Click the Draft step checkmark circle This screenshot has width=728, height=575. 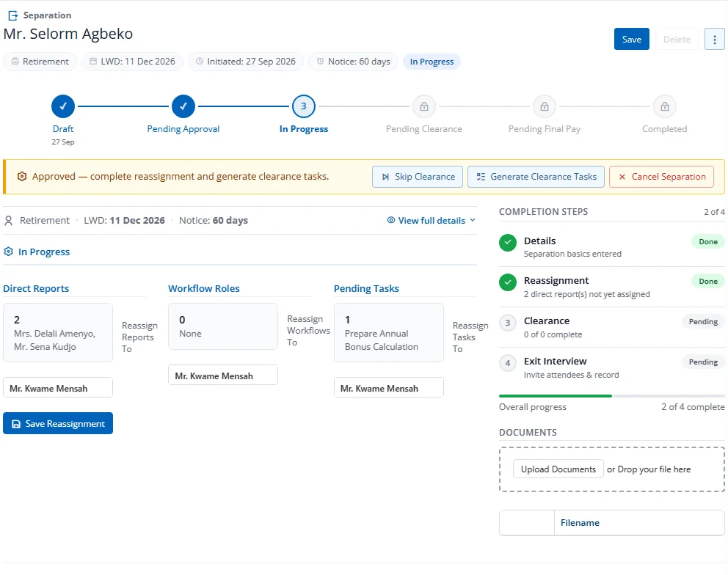(x=63, y=106)
